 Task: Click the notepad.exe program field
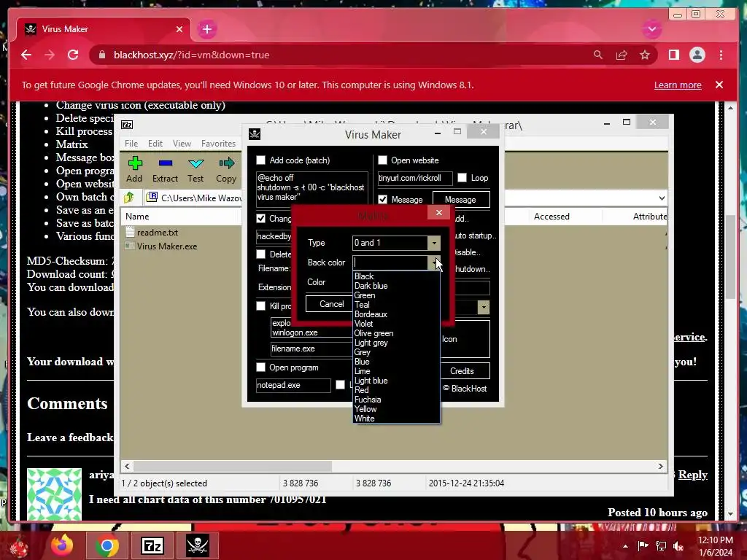pos(293,385)
